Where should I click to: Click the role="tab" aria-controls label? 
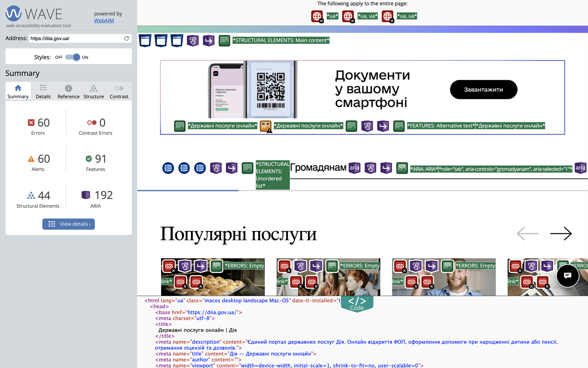(x=505, y=169)
